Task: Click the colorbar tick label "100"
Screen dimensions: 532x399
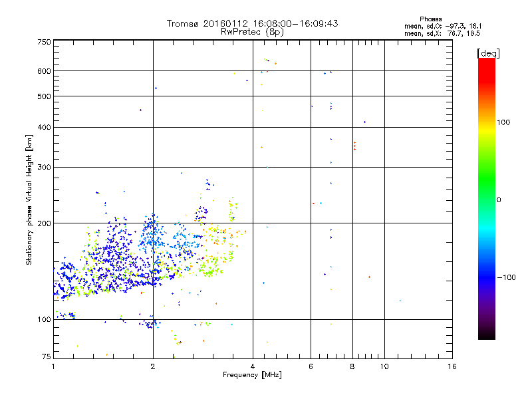Action: click(503, 122)
